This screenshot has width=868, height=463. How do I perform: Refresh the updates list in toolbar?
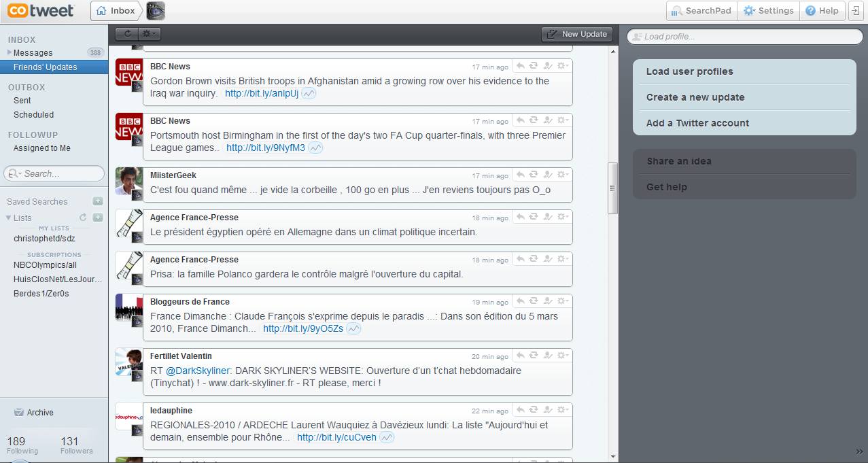[x=127, y=34]
